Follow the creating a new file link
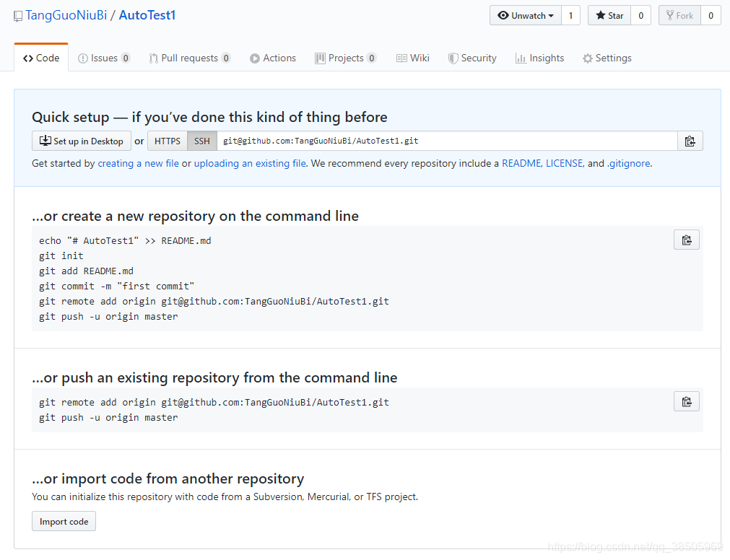This screenshot has width=730, height=560. pos(138,163)
